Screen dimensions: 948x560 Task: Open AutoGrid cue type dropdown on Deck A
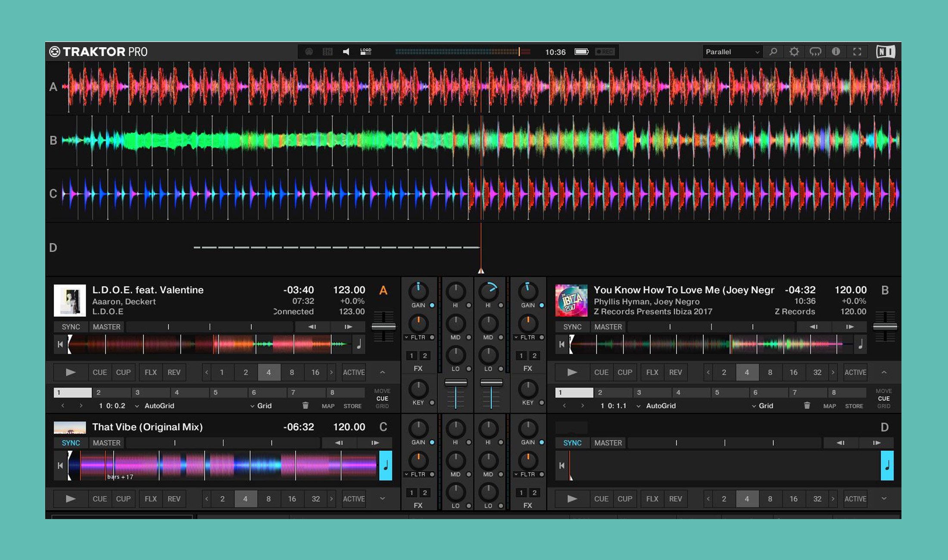(155, 406)
